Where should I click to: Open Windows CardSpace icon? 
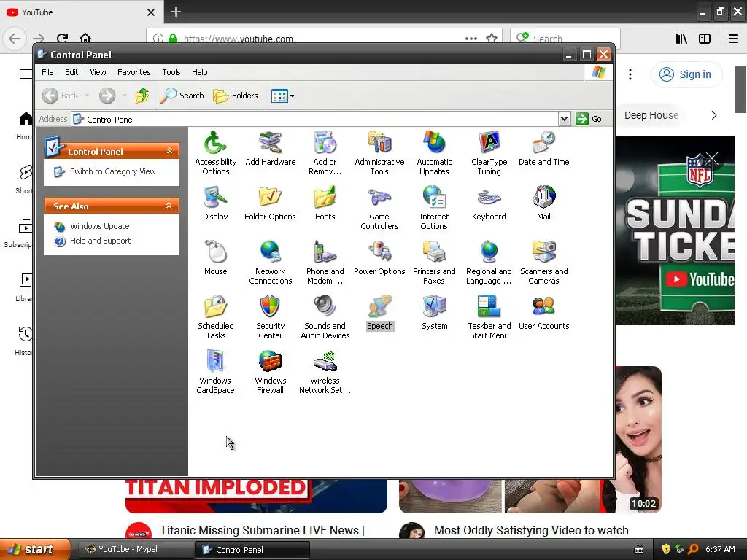(x=215, y=372)
